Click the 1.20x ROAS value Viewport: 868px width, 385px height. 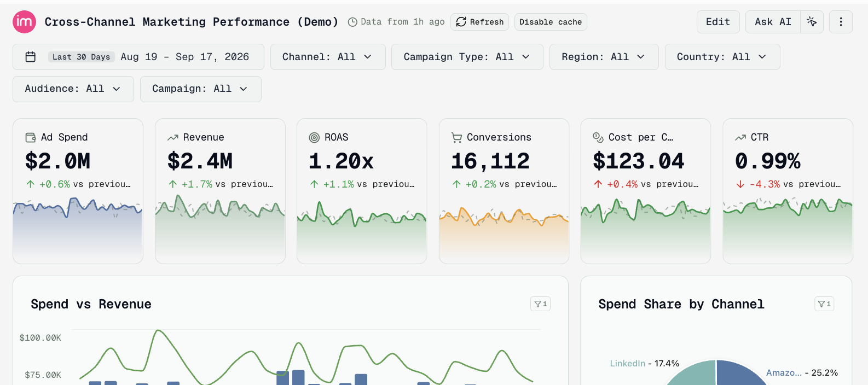tap(342, 161)
